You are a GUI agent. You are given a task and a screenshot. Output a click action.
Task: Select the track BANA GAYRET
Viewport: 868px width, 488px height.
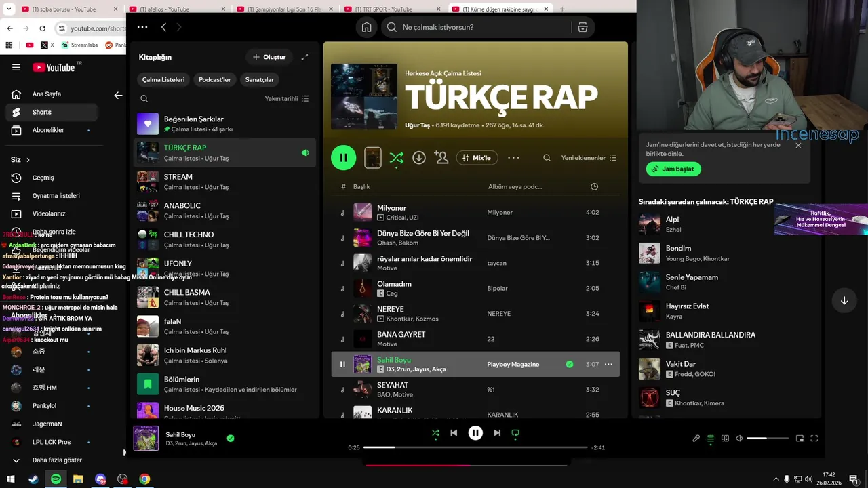click(475, 339)
